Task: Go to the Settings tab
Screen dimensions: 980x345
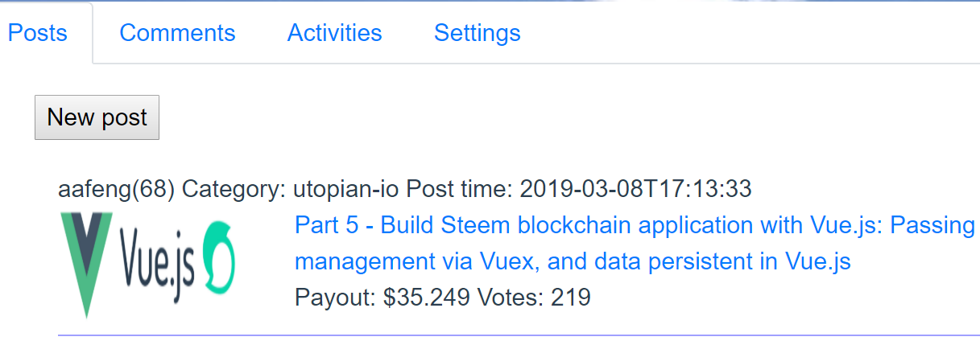Action: click(x=477, y=33)
